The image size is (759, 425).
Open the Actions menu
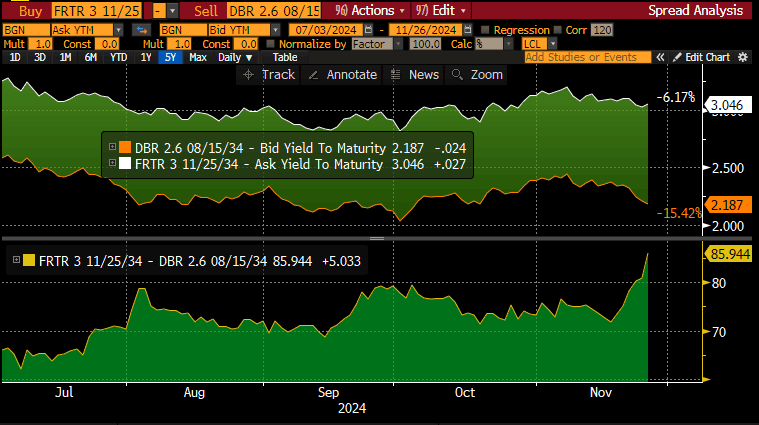click(369, 10)
